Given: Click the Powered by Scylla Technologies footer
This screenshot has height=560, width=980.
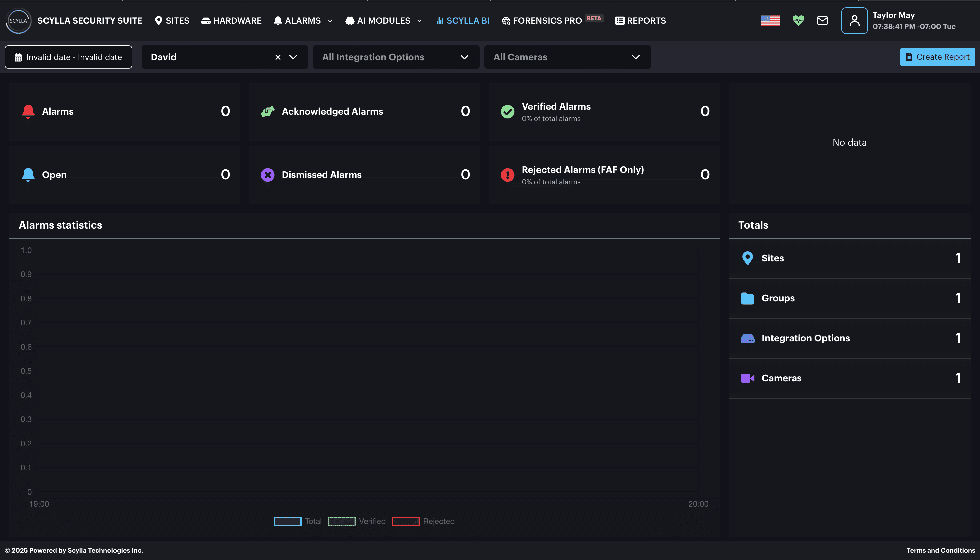Looking at the screenshot, I should click(x=74, y=550).
